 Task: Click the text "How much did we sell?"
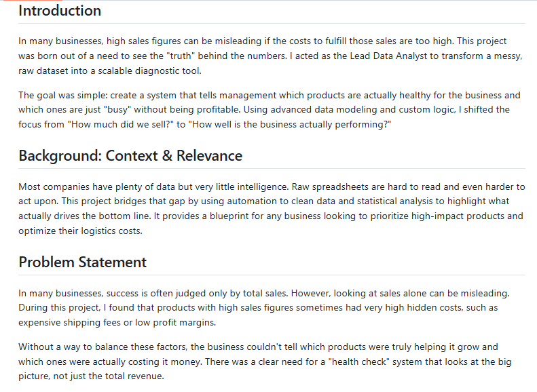pyautogui.click(x=121, y=124)
